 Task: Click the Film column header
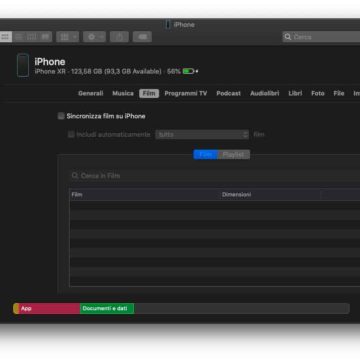click(145, 195)
